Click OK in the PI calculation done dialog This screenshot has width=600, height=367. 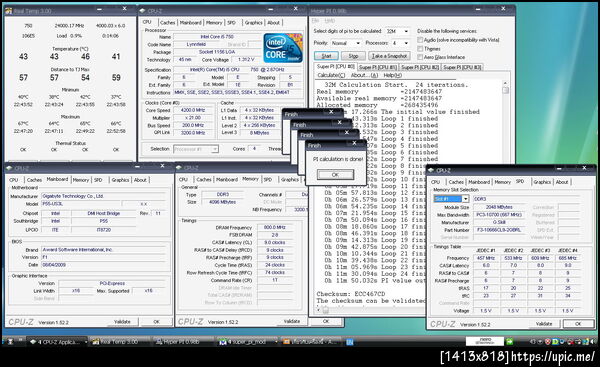335,175
